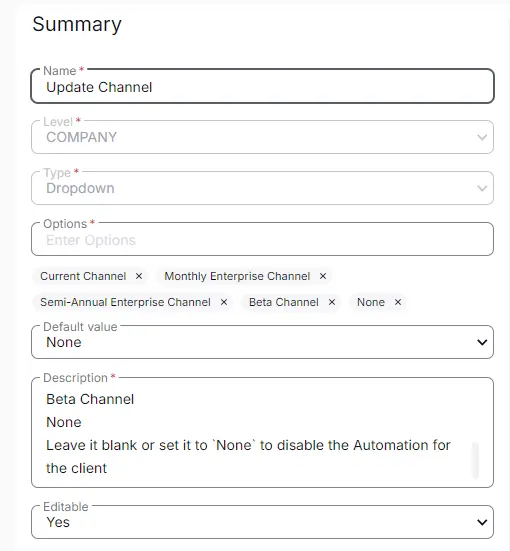Select the Beta Channel chip label

(284, 302)
